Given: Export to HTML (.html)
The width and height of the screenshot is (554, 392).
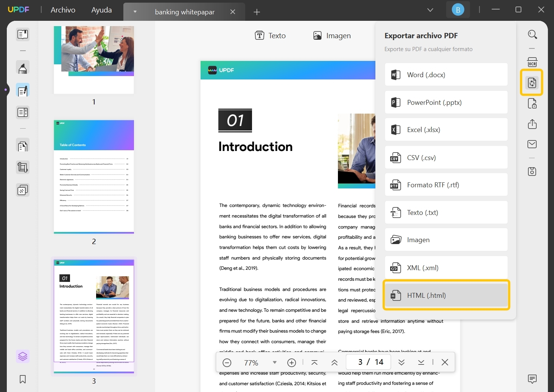Looking at the screenshot, I should tap(446, 295).
